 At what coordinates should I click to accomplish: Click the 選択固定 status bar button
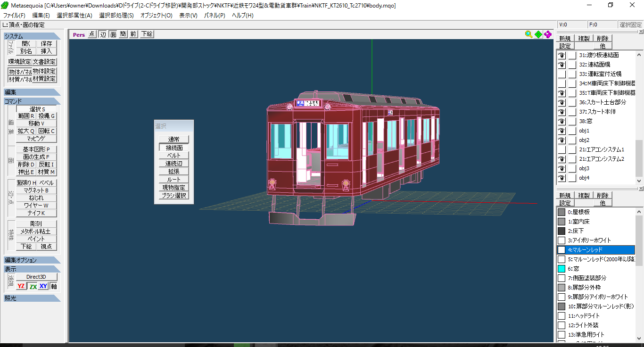click(630, 25)
